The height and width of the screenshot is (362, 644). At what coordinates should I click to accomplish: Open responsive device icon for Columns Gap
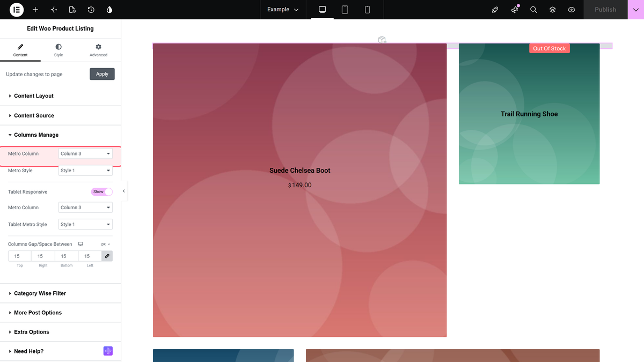tap(80, 244)
